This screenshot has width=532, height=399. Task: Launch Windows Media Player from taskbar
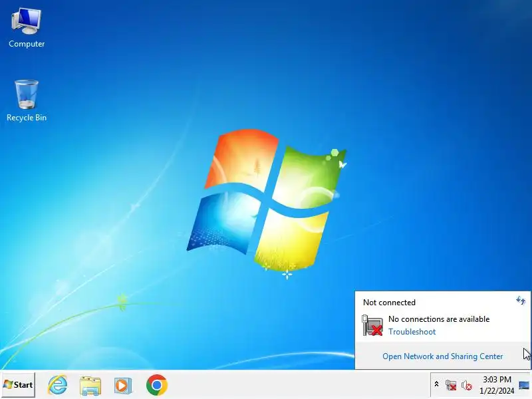(123, 386)
